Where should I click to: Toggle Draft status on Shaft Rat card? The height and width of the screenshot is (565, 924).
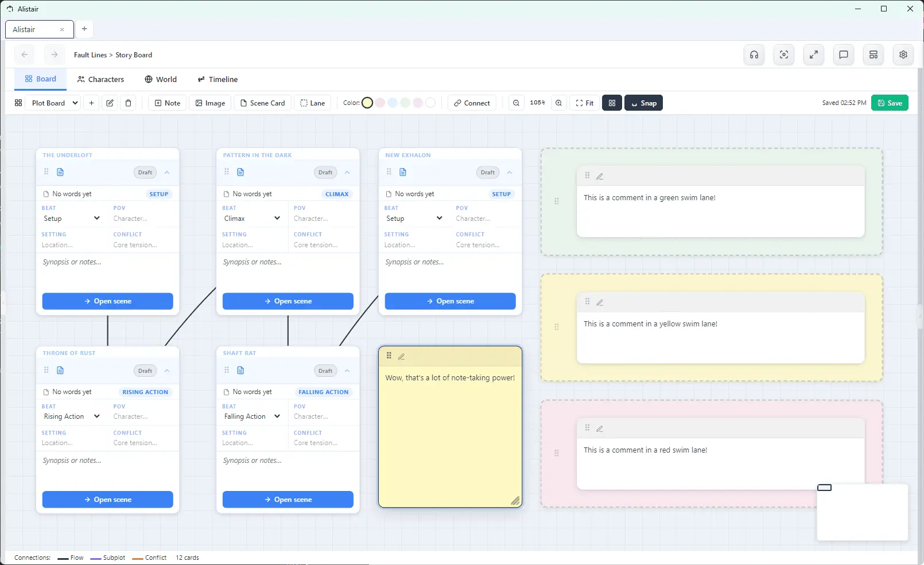(x=325, y=371)
